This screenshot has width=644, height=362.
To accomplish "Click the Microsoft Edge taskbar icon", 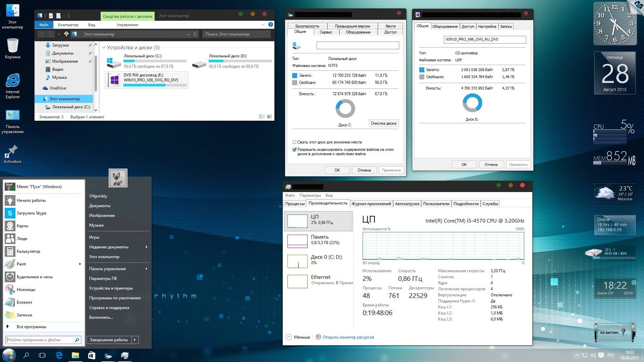I will point(59,355).
